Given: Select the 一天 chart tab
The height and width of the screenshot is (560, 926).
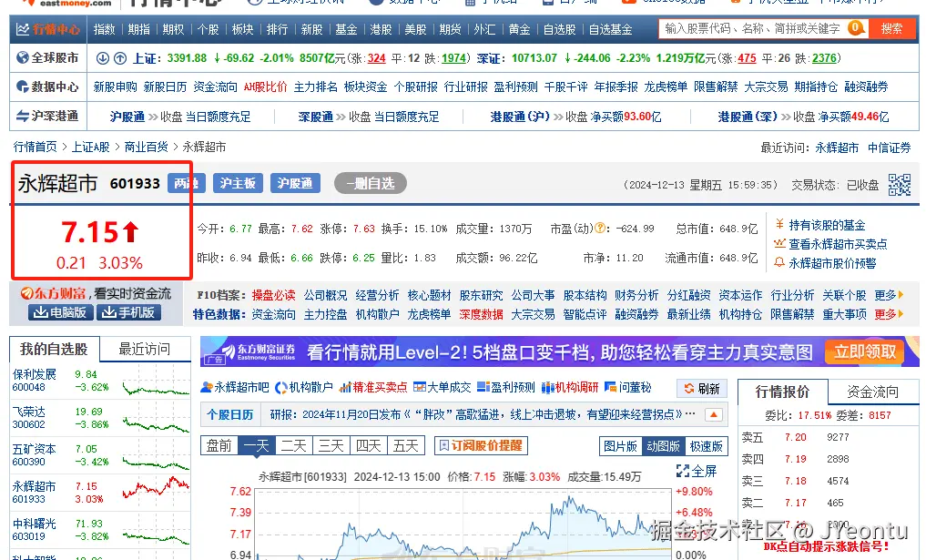Looking at the screenshot, I should 256,445.
